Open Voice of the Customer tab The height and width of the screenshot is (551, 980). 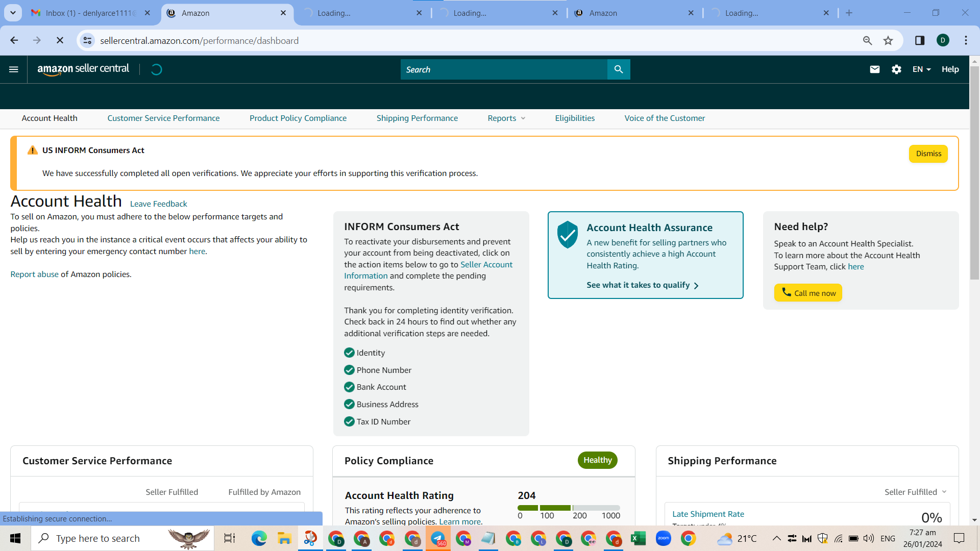665,118
